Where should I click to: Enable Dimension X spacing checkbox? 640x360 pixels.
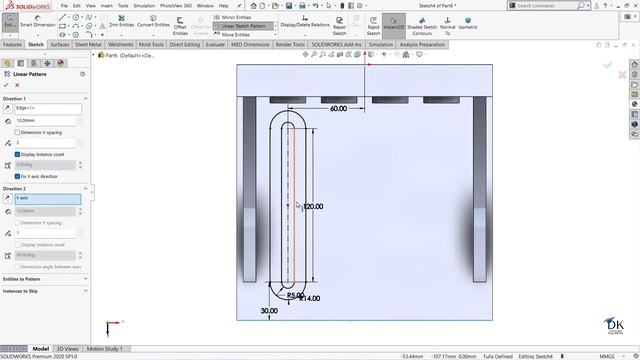tap(17, 133)
